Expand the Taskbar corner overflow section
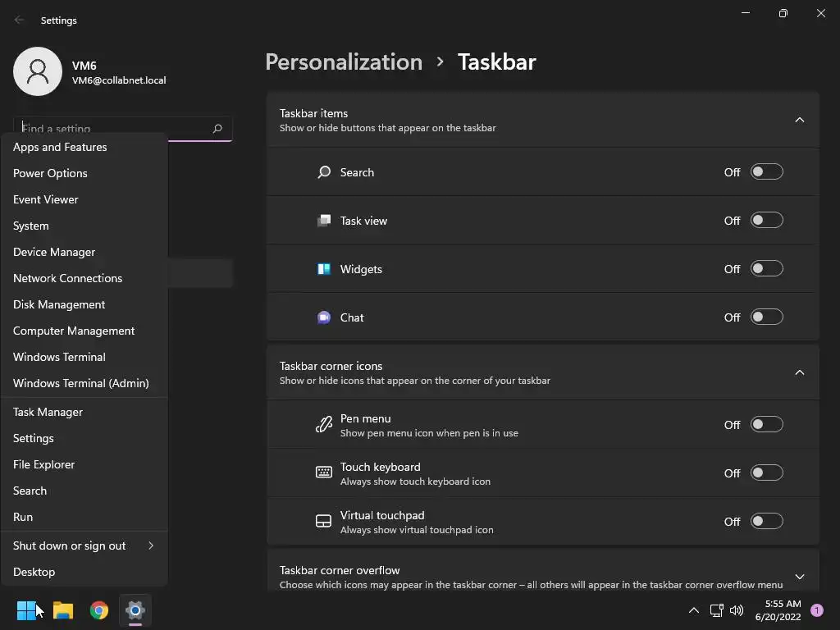Screen dimensions: 840x630 [x=799, y=577]
